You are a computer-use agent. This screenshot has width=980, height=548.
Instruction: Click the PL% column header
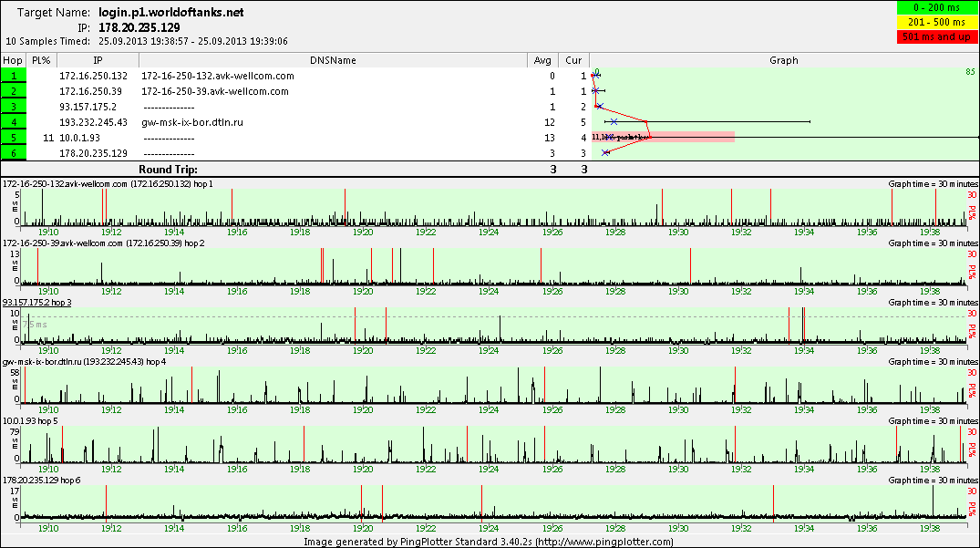41,60
